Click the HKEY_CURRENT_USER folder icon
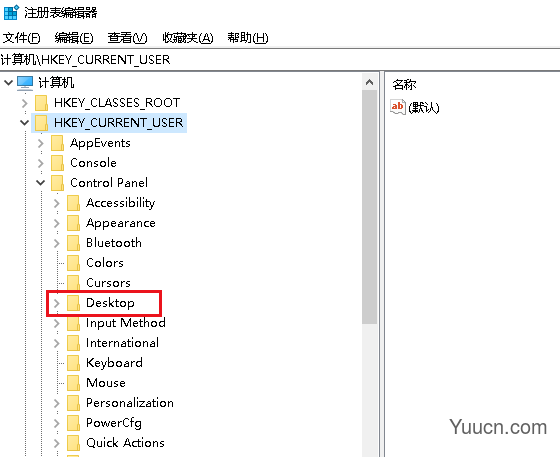The height and width of the screenshot is (457, 560). point(41,123)
